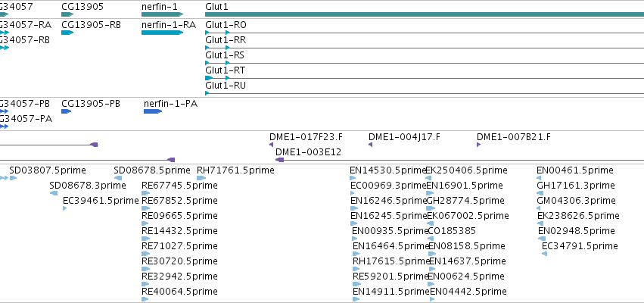Select the EN16246.5prime label
This screenshot has width=644, height=303.
point(388,201)
